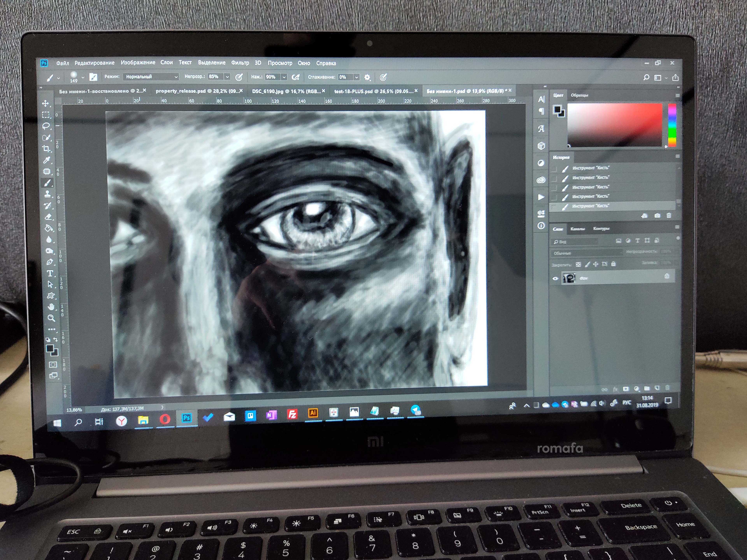Open the tool preset picker arrow
Screen dimensions: 747x560
pyautogui.click(x=58, y=78)
